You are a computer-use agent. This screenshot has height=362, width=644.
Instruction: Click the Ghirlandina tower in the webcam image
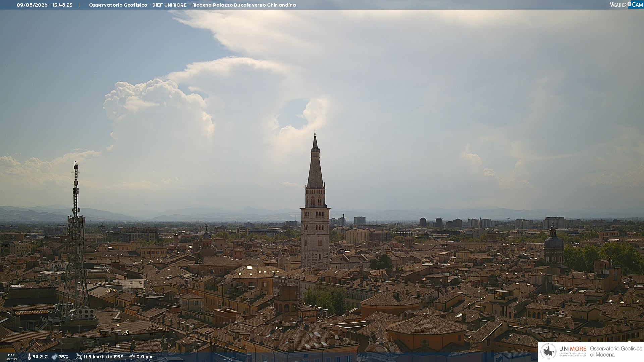click(315, 201)
